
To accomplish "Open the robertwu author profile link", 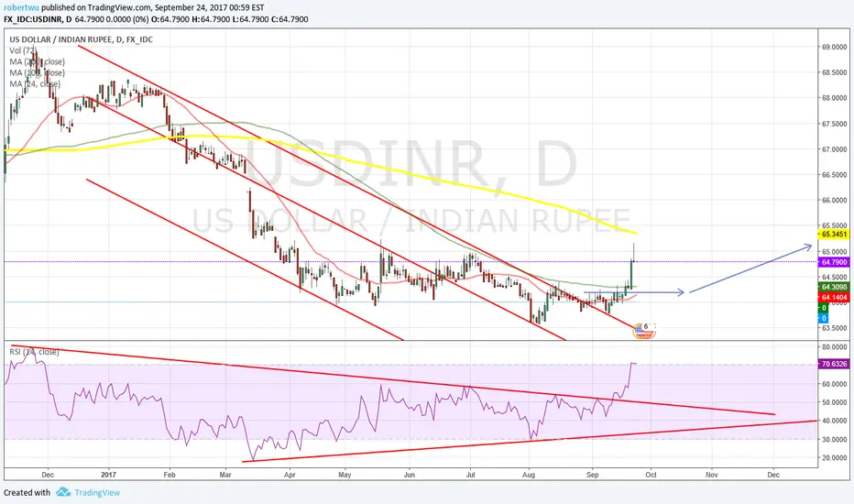I will pos(21,7).
